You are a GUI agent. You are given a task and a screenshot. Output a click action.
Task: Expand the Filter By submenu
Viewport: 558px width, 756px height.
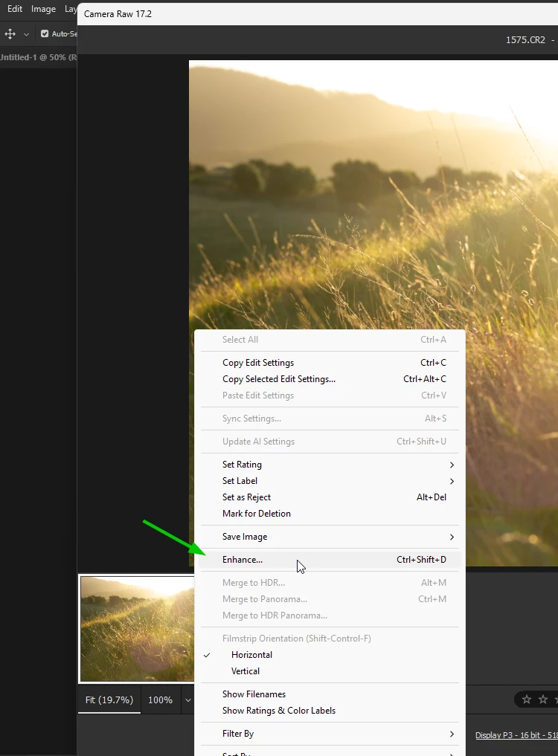click(x=330, y=734)
